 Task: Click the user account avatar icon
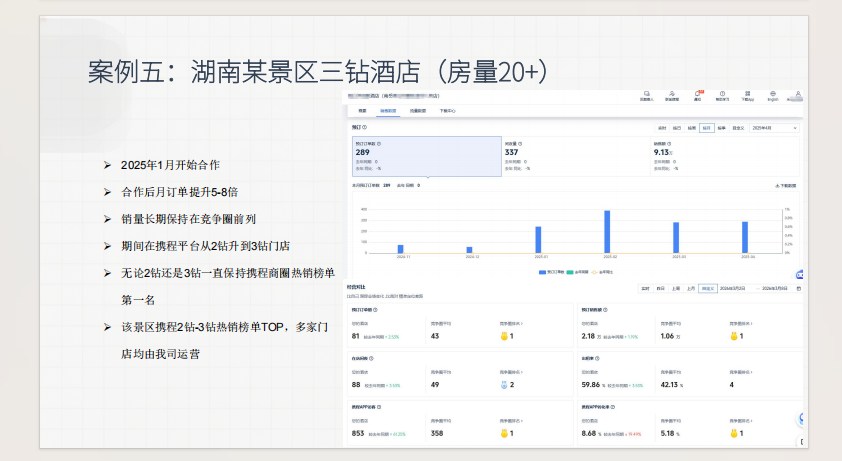pos(798,94)
